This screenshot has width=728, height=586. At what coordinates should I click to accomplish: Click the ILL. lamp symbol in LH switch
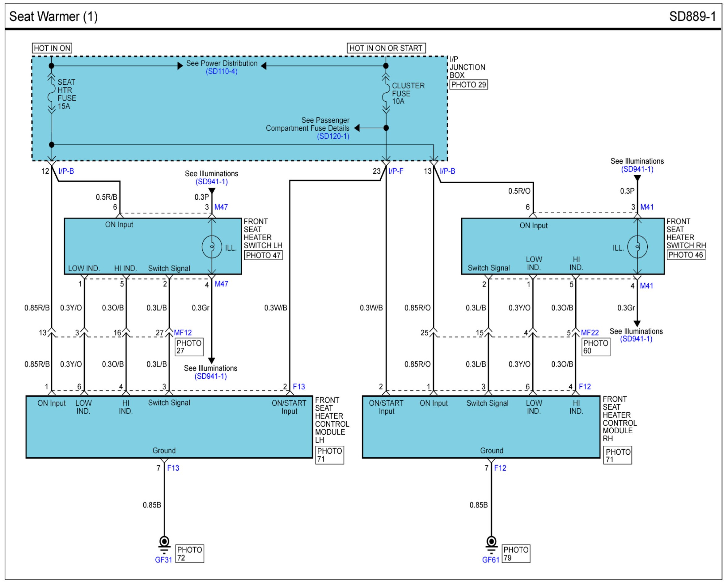point(212,247)
